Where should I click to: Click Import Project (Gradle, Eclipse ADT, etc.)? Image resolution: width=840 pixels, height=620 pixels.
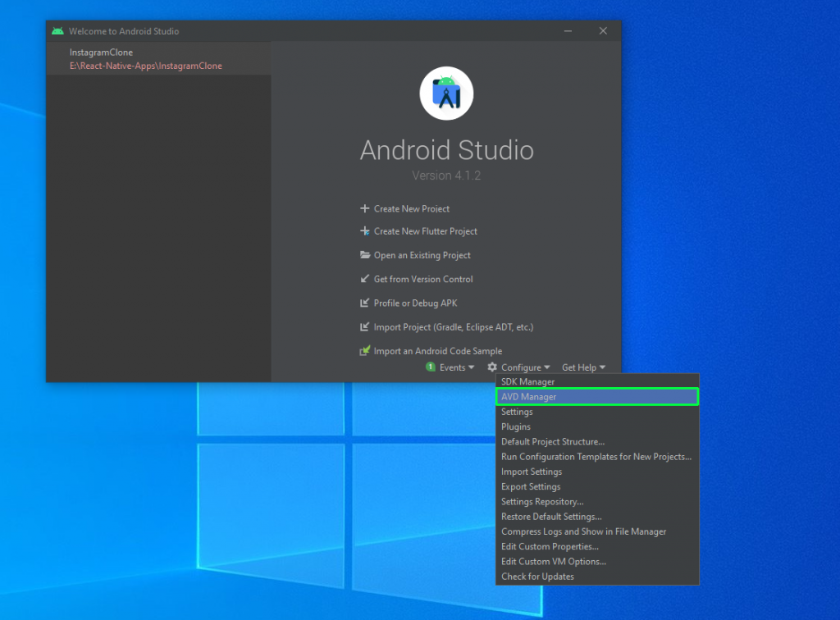453,327
